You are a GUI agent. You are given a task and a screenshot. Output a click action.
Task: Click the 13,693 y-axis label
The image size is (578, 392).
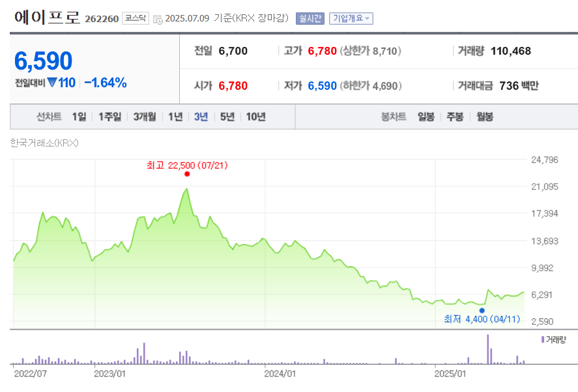[545, 242]
